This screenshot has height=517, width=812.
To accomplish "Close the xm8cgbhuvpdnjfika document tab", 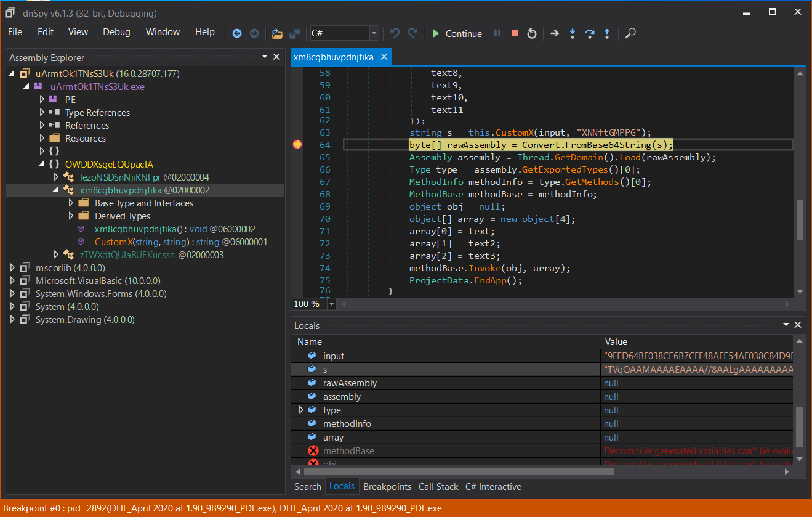I will [384, 57].
